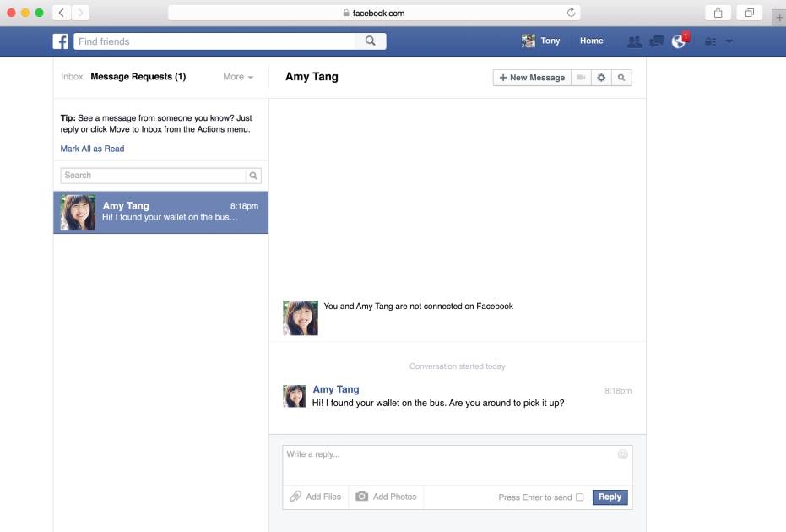This screenshot has height=532, width=786.
Task: Send the message with the Reply button
Action: point(610,497)
